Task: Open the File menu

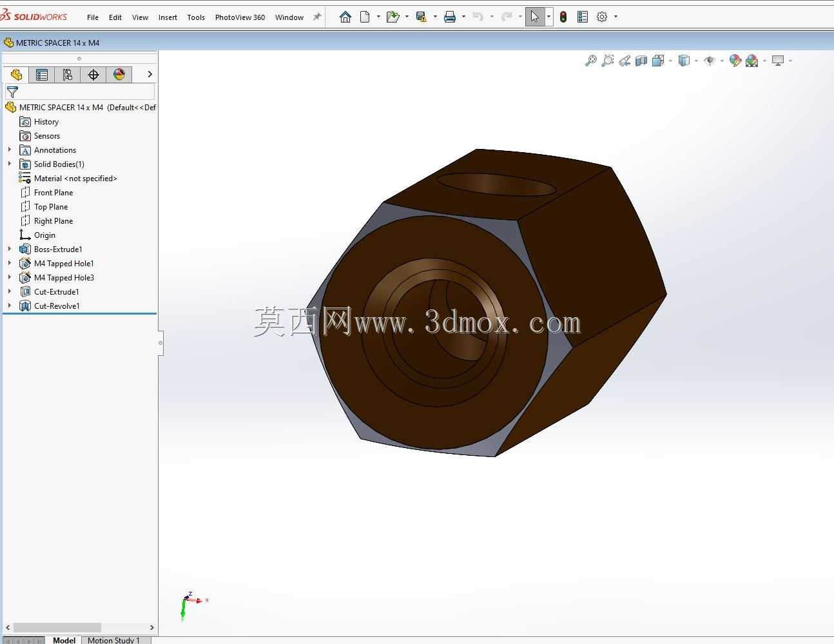Action: [93, 17]
